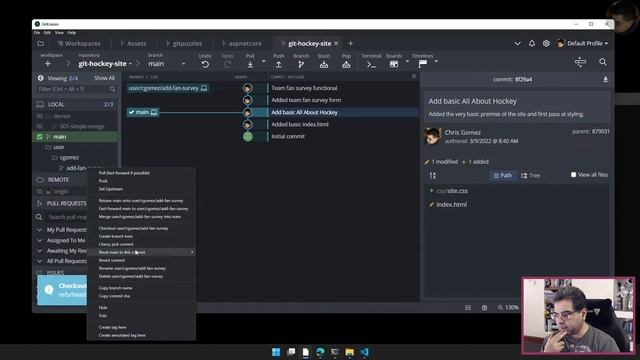Switch file list to Tree view
The image size is (640, 360).
530,176
